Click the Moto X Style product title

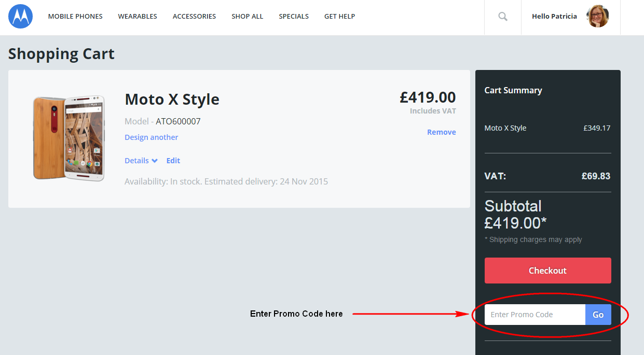(x=172, y=99)
